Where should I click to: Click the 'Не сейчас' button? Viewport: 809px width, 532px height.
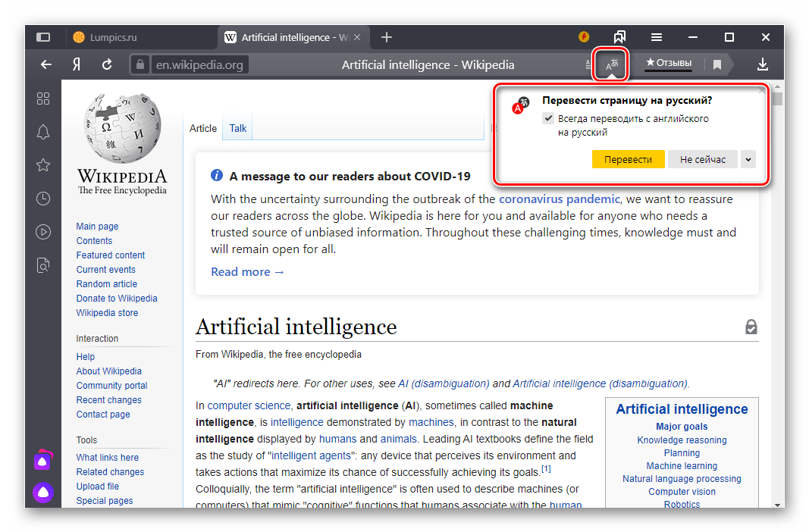pyautogui.click(x=702, y=159)
